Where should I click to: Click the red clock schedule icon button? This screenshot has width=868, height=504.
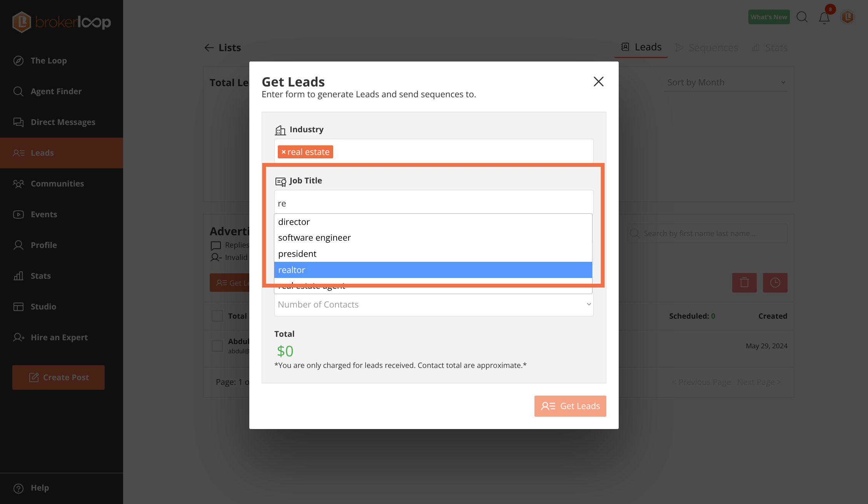tap(775, 283)
